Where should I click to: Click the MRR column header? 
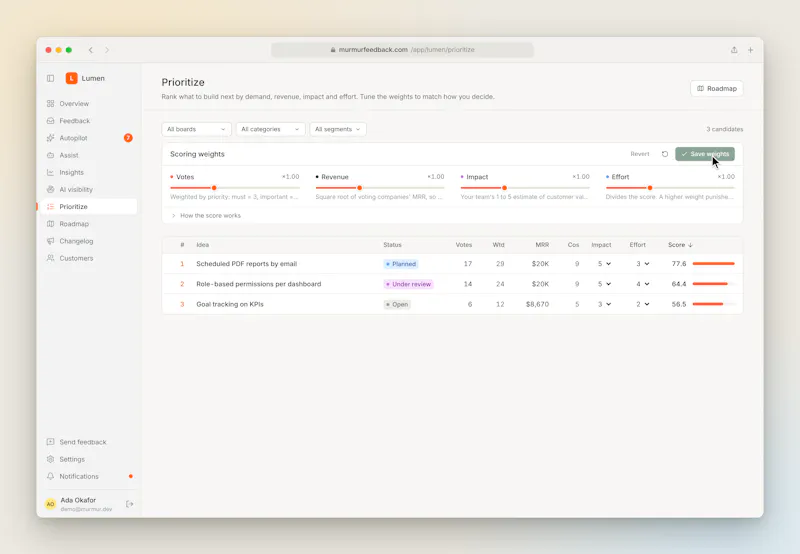click(x=542, y=245)
